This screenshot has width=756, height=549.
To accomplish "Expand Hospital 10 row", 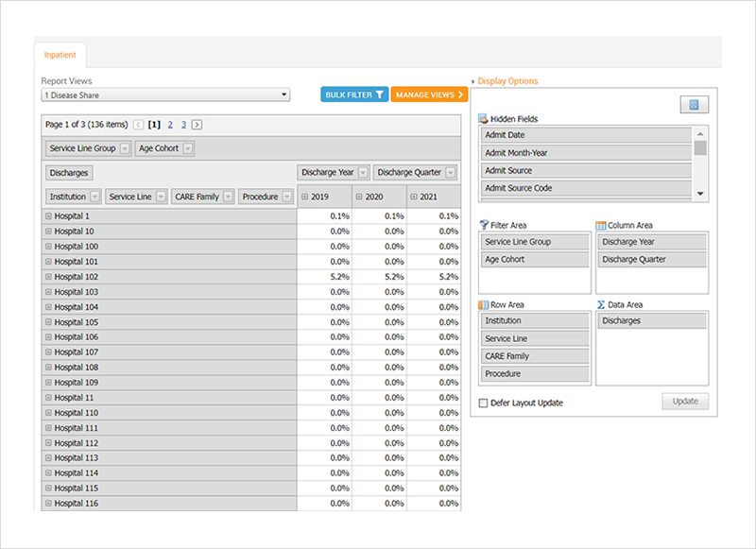I will [48, 232].
